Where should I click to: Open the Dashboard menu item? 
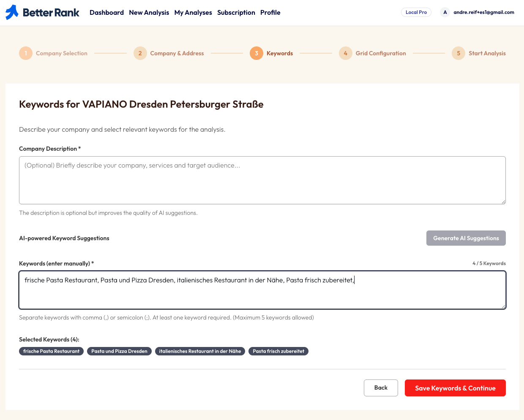click(106, 12)
